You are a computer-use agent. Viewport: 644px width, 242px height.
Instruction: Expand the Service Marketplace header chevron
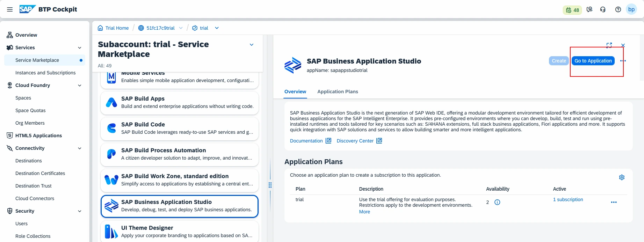tap(252, 45)
